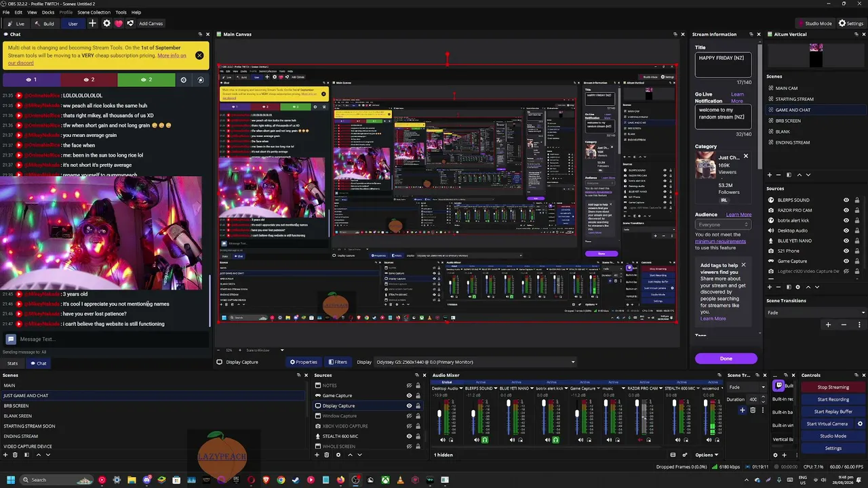Adjust the Desktop Audio volume fader
868x488 pixels.
(x=439, y=413)
